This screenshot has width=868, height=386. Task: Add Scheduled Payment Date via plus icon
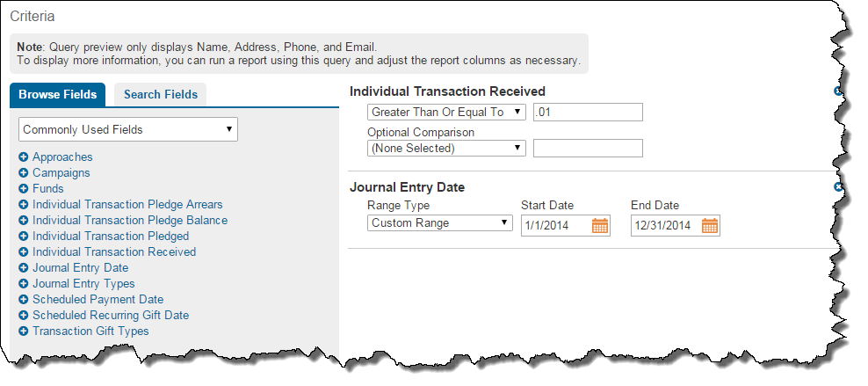coord(24,300)
